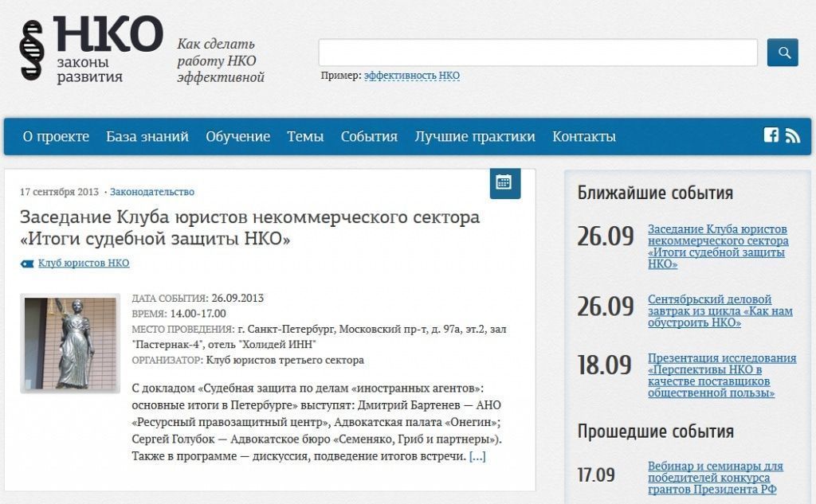Click the example search link эффективность НКО

(x=412, y=76)
